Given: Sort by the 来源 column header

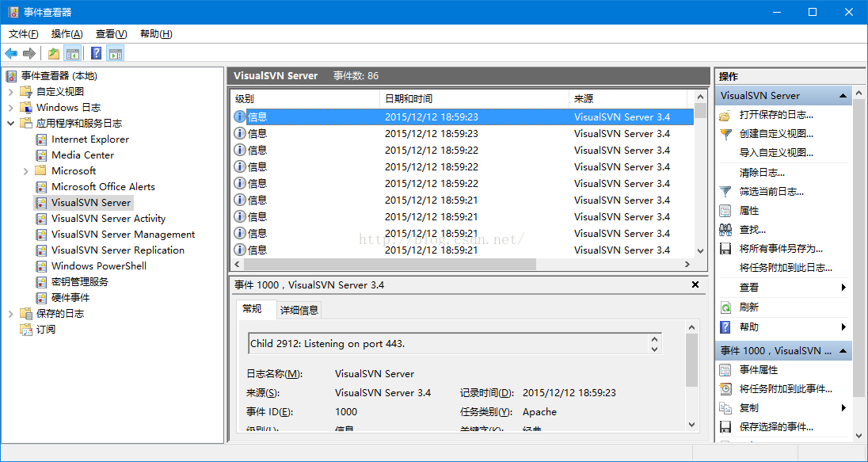Looking at the screenshot, I should pos(628,99).
